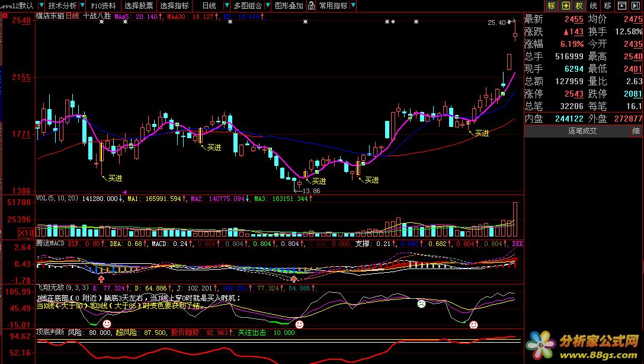Click the magenta triangle marker above VOL panel

[124, 192]
